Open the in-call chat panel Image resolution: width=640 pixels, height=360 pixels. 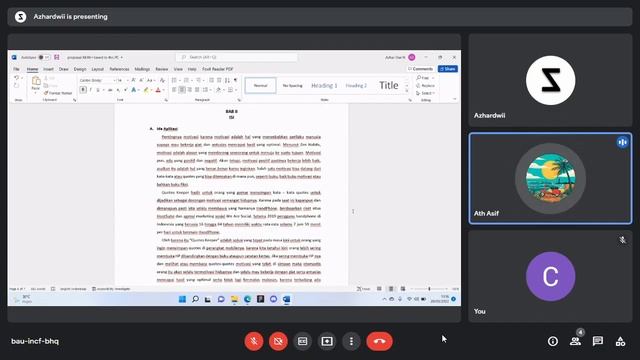coord(598,341)
